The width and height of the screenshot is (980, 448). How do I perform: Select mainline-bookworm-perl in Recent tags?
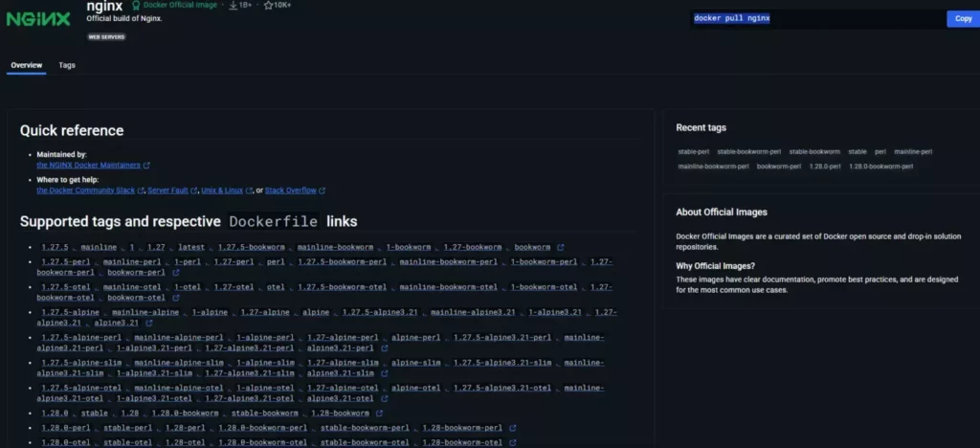pyautogui.click(x=713, y=167)
